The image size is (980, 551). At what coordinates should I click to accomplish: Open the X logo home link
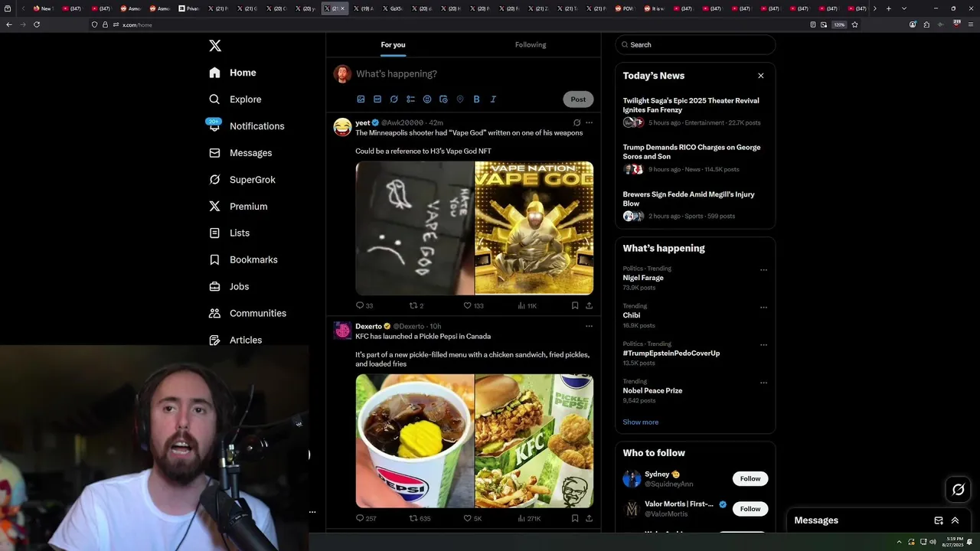point(215,46)
